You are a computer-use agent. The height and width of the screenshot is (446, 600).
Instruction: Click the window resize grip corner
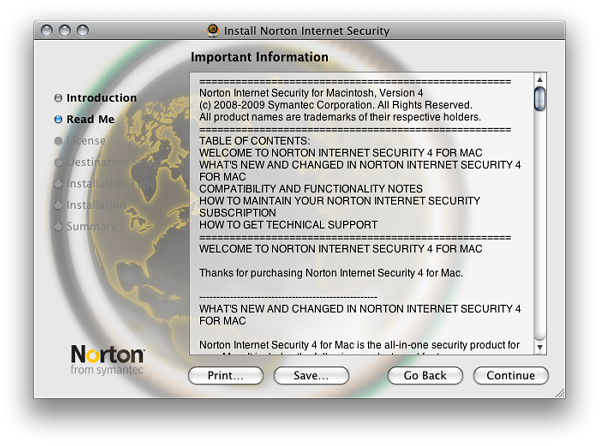tap(559, 392)
